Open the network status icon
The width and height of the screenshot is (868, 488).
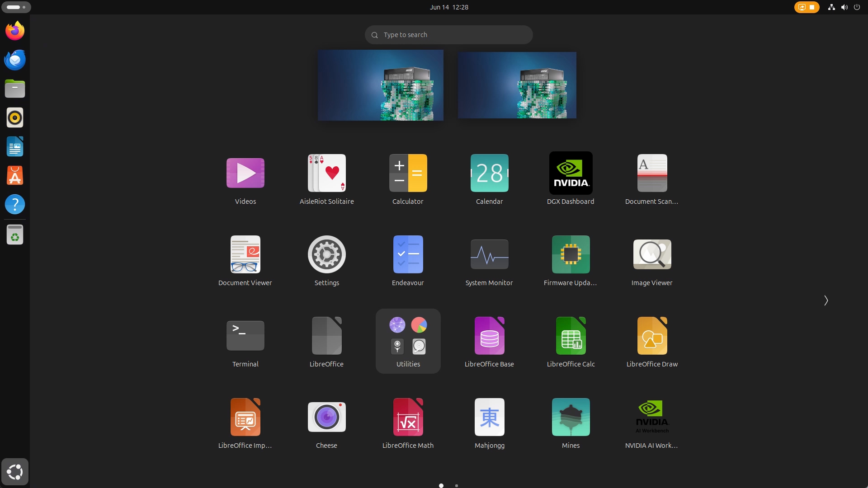click(x=831, y=7)
